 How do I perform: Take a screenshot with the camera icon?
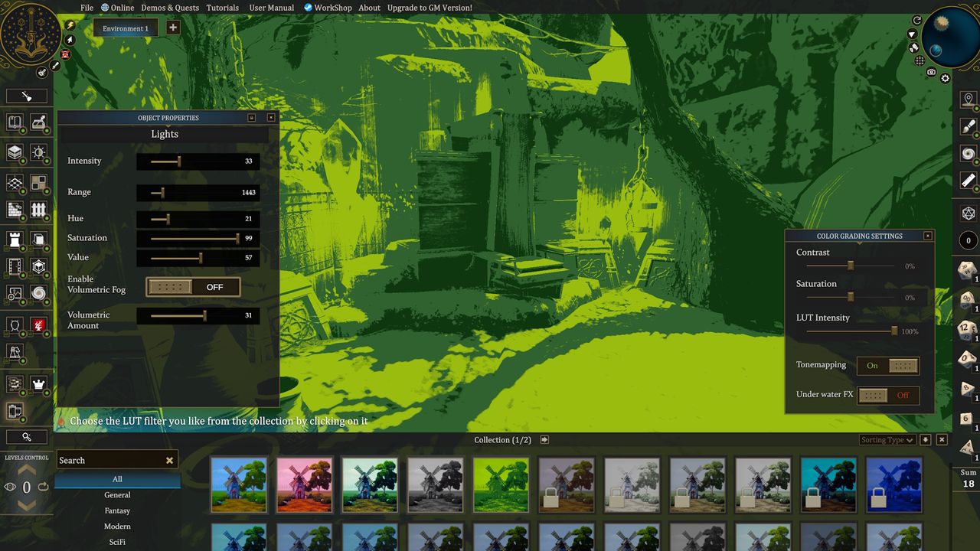(x=931, y=72)
